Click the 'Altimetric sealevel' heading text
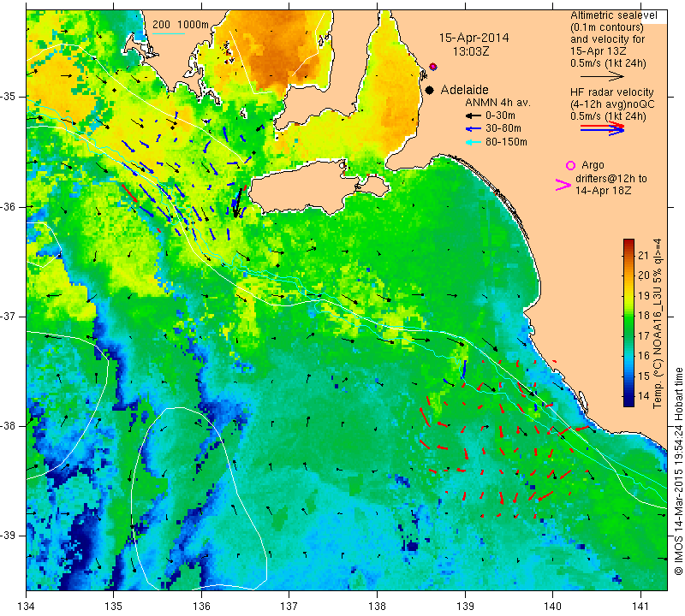 (614, 15)
